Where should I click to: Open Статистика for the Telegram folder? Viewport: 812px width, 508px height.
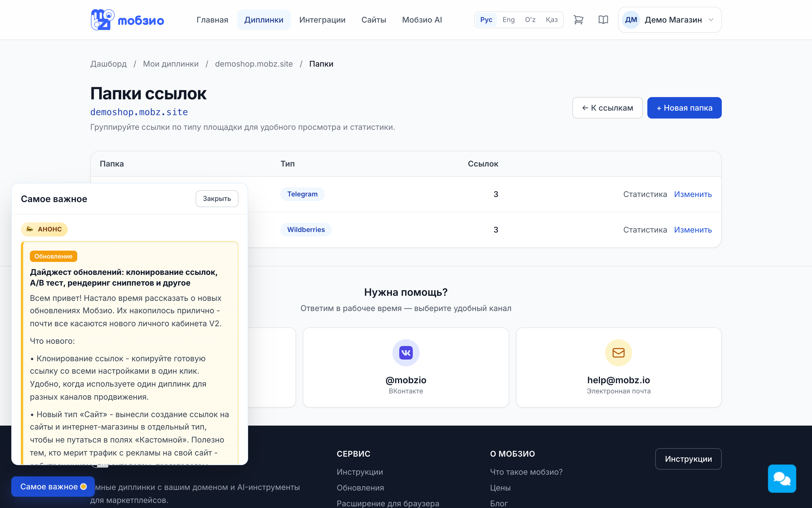(x=645, y=194)
